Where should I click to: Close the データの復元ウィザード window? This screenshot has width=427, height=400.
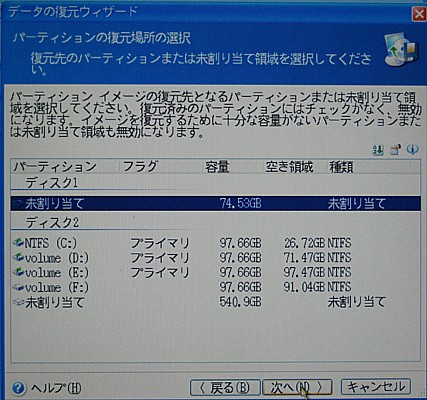pos(419,14)
